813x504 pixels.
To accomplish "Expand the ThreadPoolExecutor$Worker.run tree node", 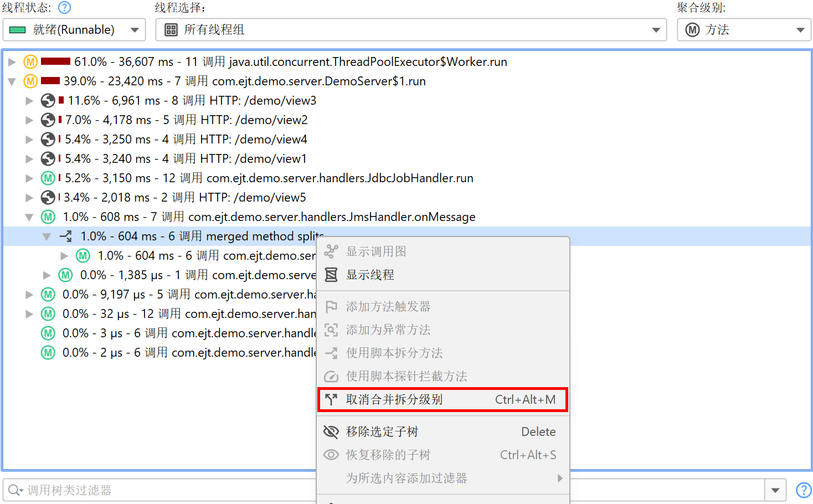I will pyautogui.click(x=12, y=62).
